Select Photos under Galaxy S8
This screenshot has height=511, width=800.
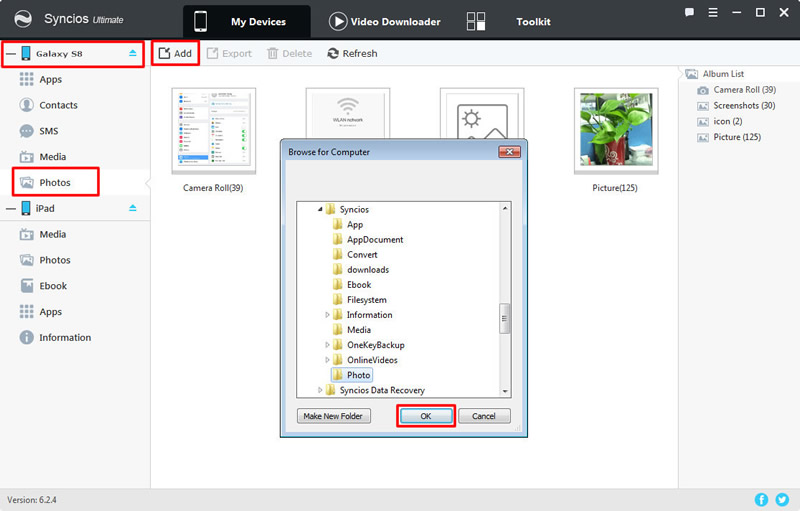(55, 182)
